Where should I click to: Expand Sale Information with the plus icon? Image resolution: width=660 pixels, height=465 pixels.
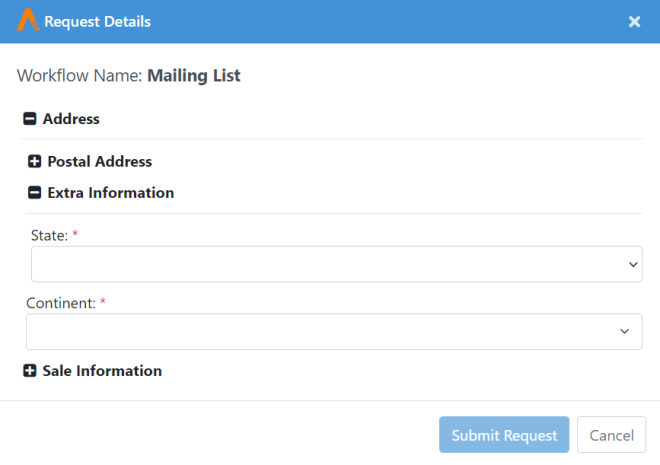pyautogui.click(x=29, y=371)
